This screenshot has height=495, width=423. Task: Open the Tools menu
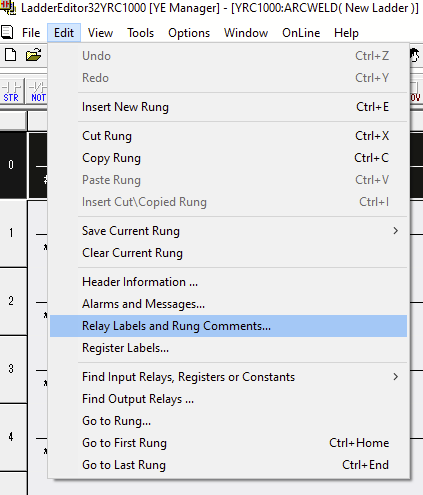[x=140, y=33]
